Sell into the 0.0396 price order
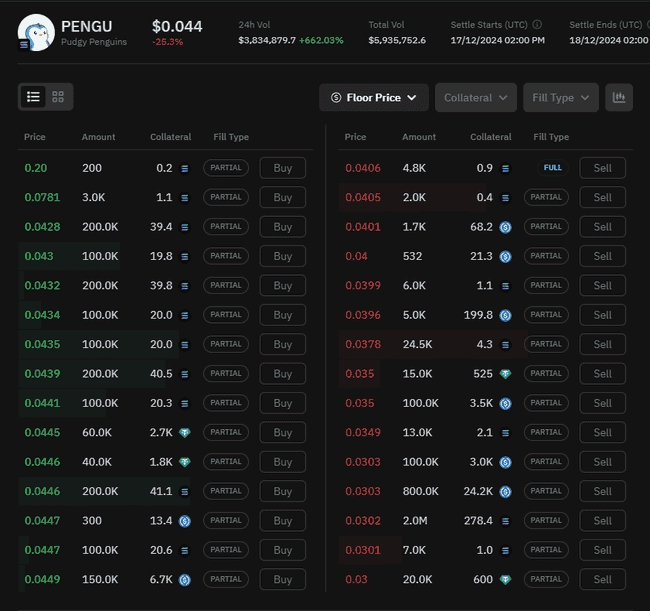Viewport: 650px width, 611px height. 602,315
